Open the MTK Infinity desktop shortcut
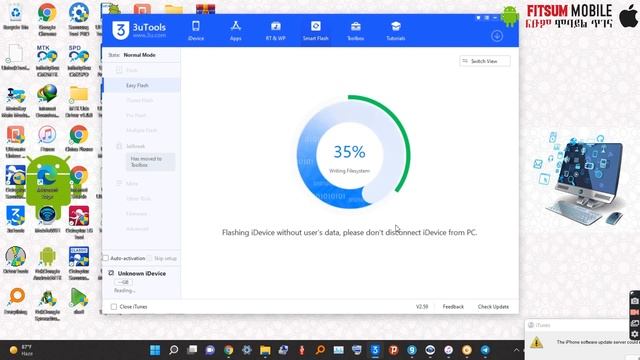Viewport: 640px width, 360px height. click(47, 60)
